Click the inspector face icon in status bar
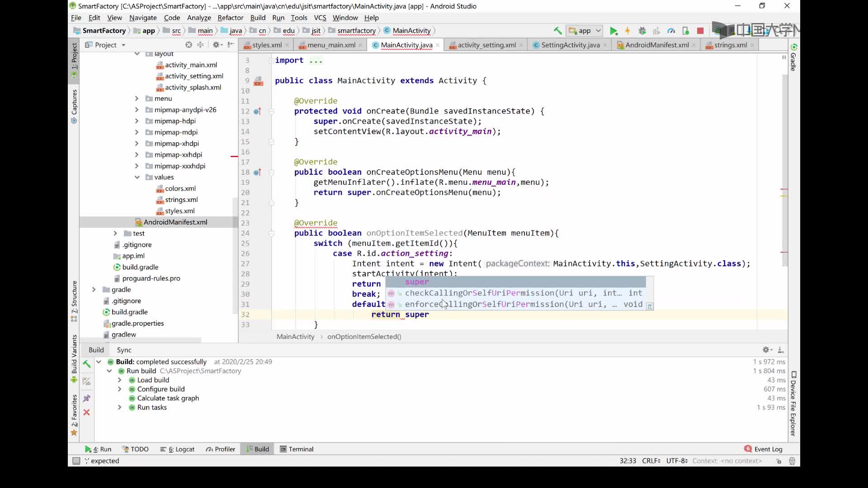The height and width of the screenshot is (488, 868). [x=792, y=461]
